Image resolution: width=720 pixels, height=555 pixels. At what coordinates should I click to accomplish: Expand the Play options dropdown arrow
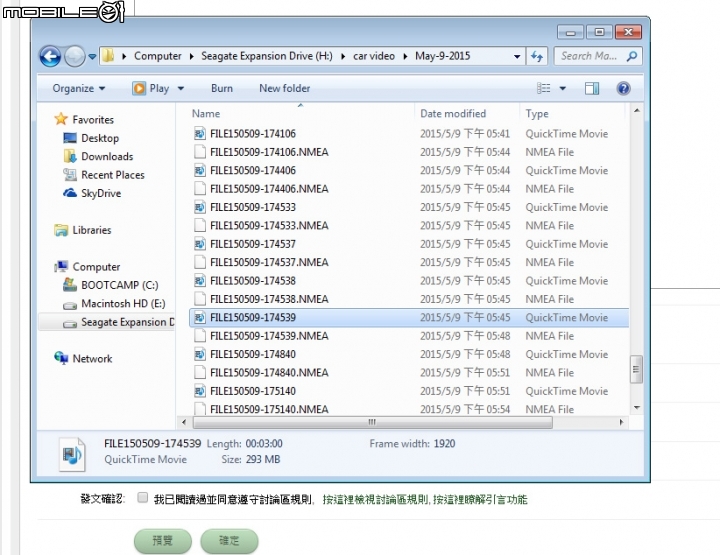coord(181,88)
